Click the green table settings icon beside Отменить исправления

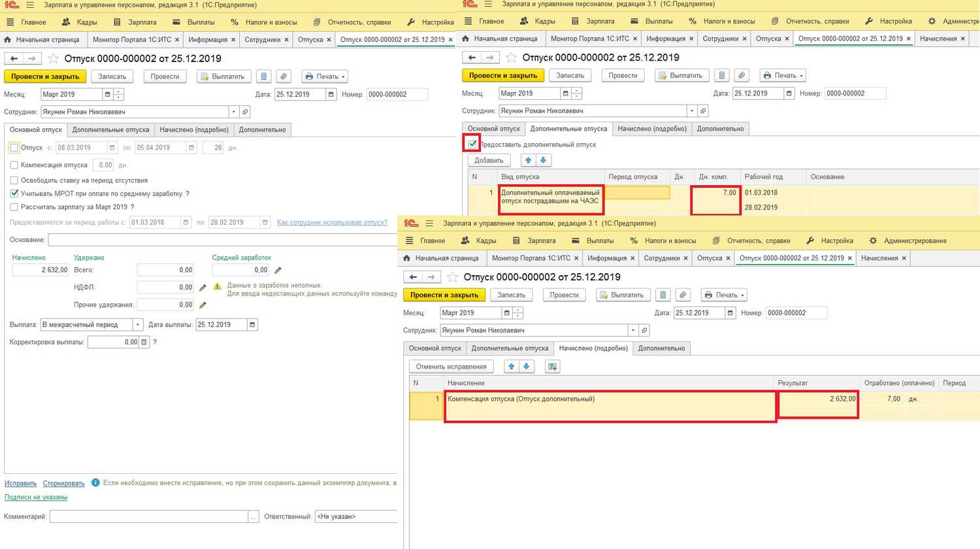click(553, 367)
